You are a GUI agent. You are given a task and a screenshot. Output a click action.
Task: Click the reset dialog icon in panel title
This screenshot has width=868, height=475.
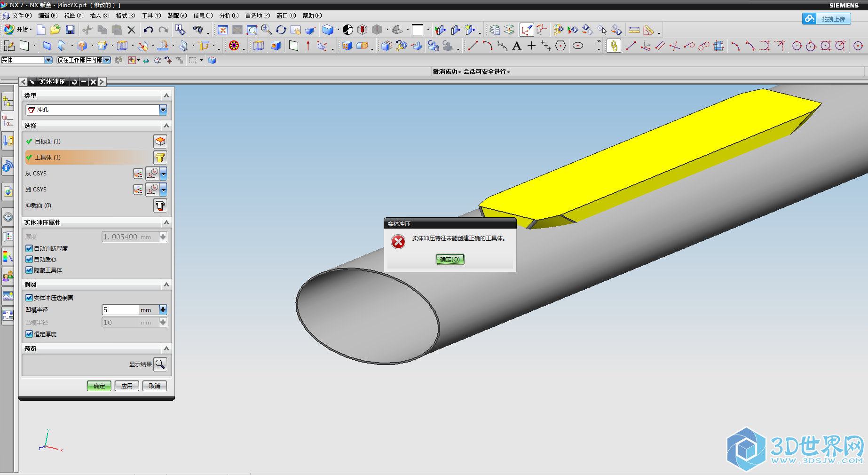(x=74, y=82)
